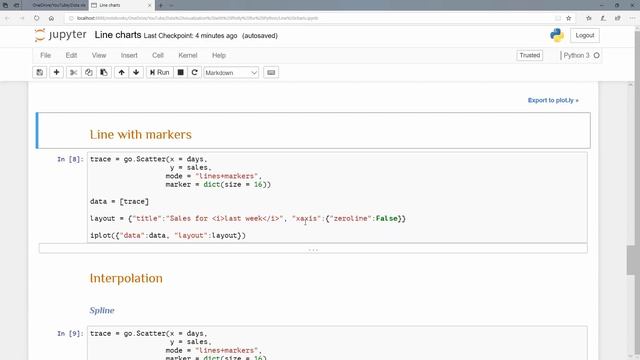Click the browser forward arrow

[22, 18]
